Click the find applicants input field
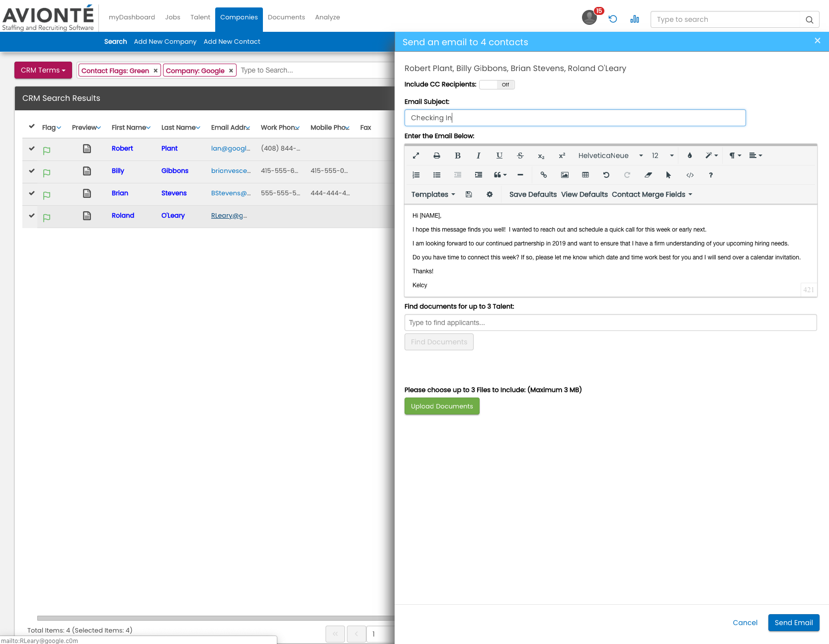The image size is (829, 644). point(610,322)
